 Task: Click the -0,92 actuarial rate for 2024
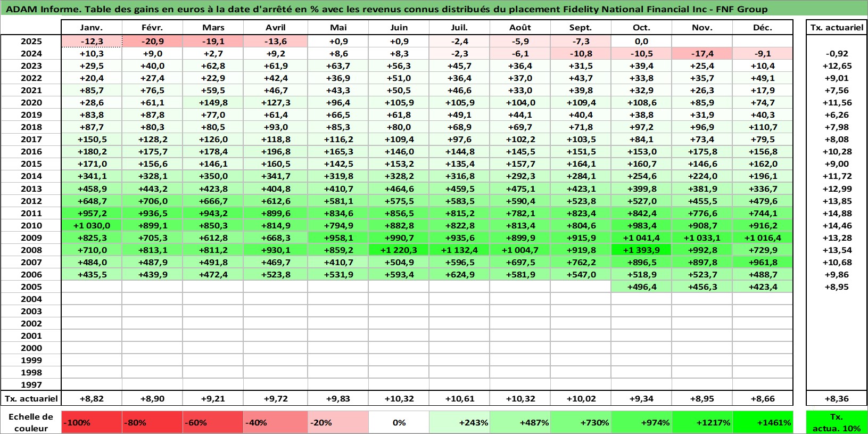pyautogui.click(x=837, y=53)
